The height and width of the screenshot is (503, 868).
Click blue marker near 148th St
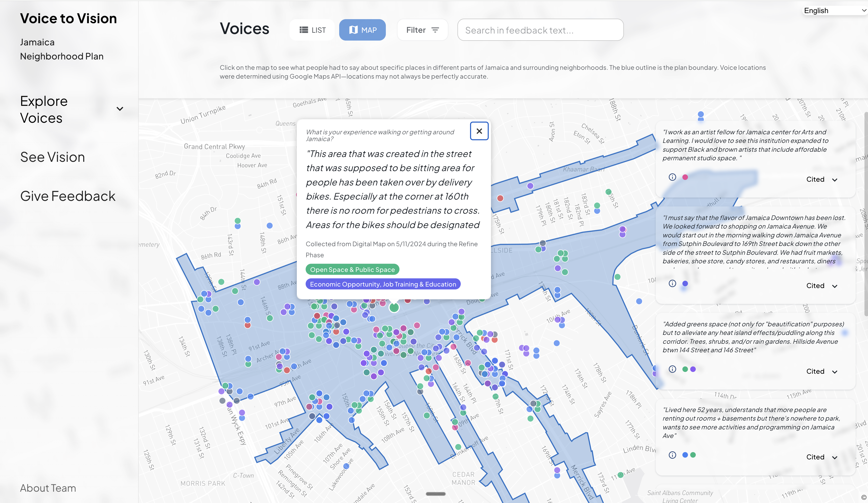point(270,226)
